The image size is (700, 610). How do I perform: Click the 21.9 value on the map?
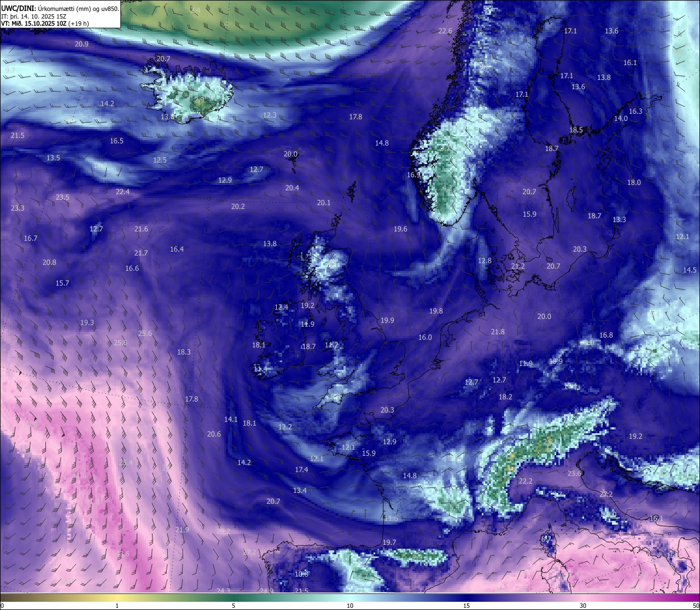pos(183,530)
